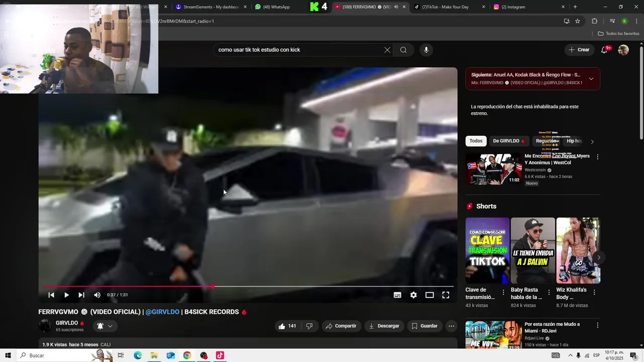Expand the Siguiente mix playlist panel
Image resolution: width=644 pixels, height=362 pixels.
pos(591,78)
